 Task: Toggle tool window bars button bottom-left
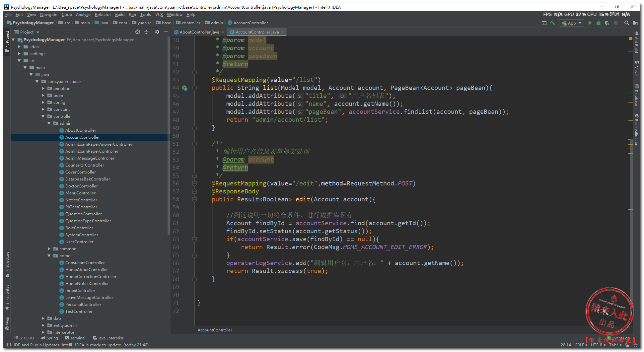[x=9, y=345]
